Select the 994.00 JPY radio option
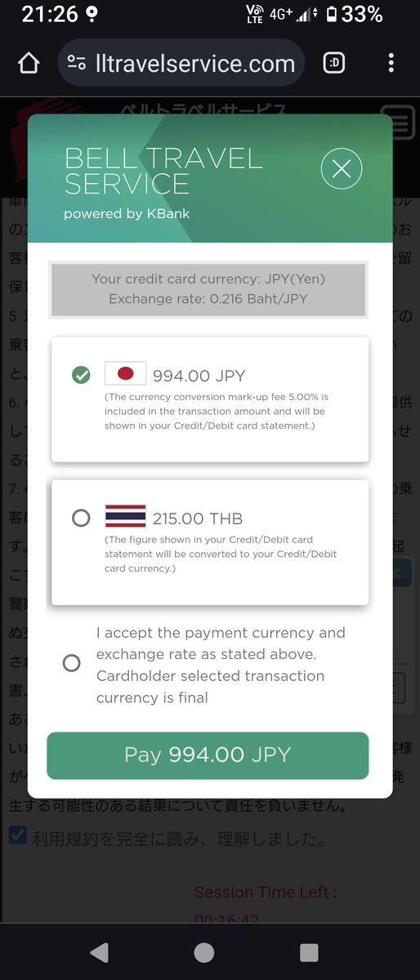The height and width of the screenshot is (980, 420). pos(81,375)
